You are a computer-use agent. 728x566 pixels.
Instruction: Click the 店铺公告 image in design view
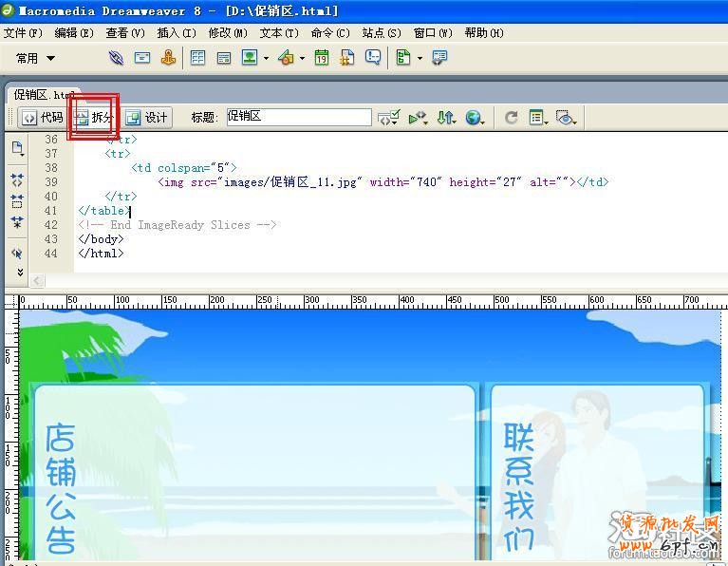[61, 486]
